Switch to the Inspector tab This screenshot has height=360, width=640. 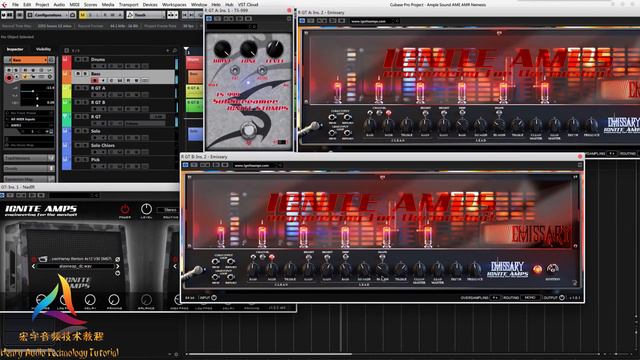tap(15, 49)
